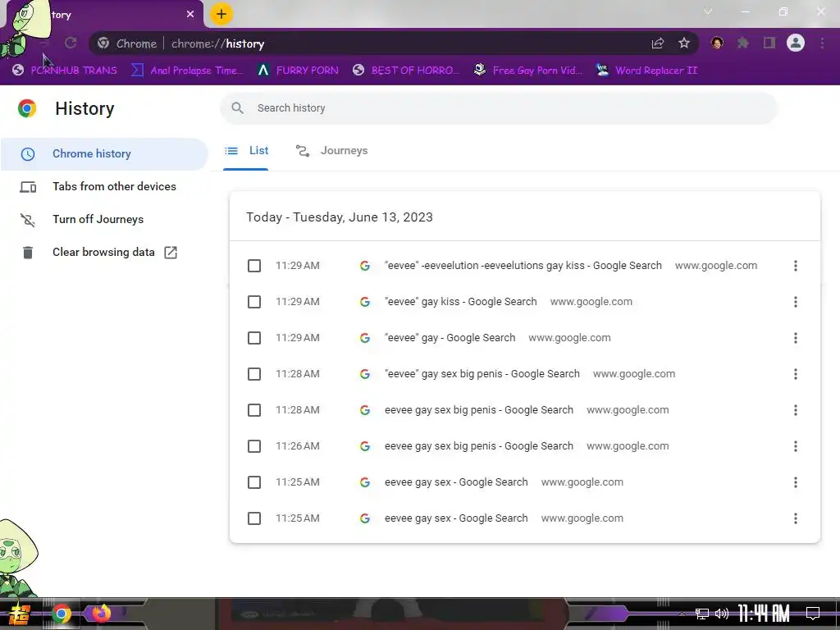Click the Clear browsing data trash icon
840x630 pixels.
pos(28,253)
